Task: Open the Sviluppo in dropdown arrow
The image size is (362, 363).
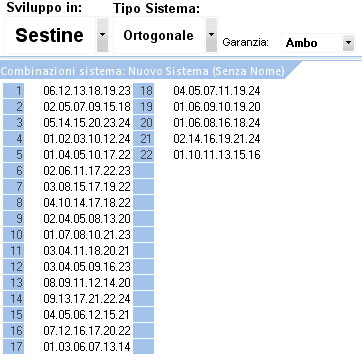Action: (x=102, y=35)
